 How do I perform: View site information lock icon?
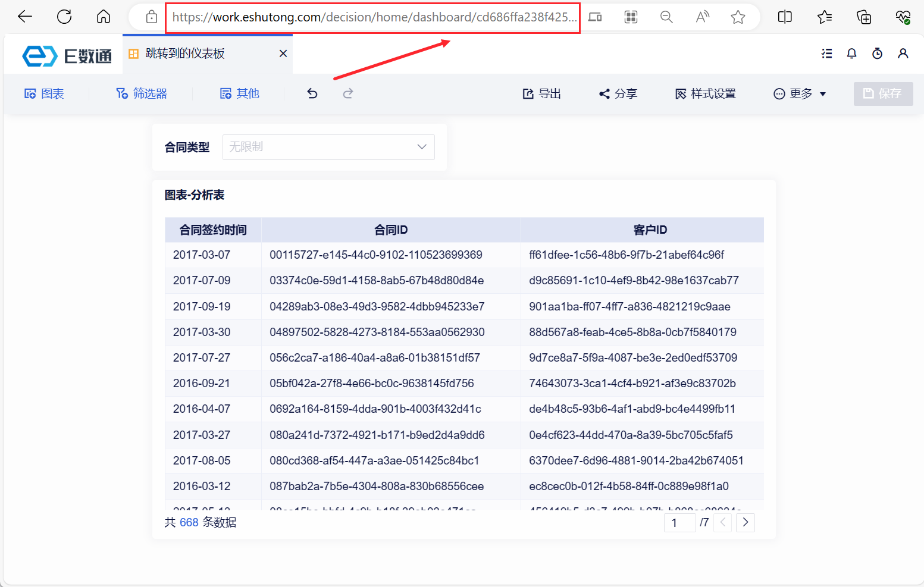pyautogui.click(x=152, y=17)
